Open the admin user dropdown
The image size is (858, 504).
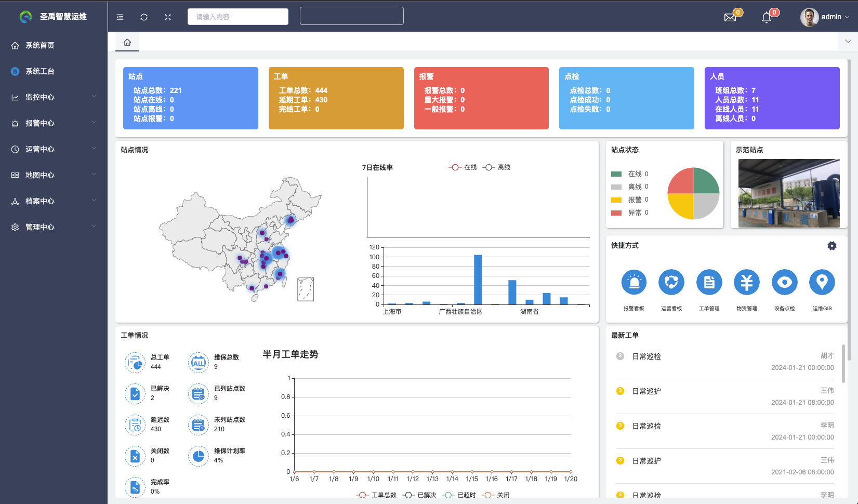[825, 17]
